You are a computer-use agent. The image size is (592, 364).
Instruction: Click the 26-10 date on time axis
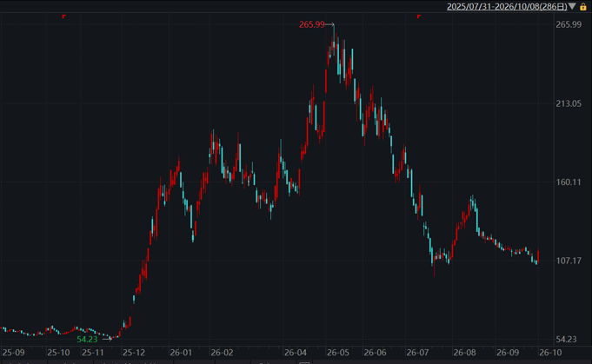pyautogui.click(x=550, y=353)
